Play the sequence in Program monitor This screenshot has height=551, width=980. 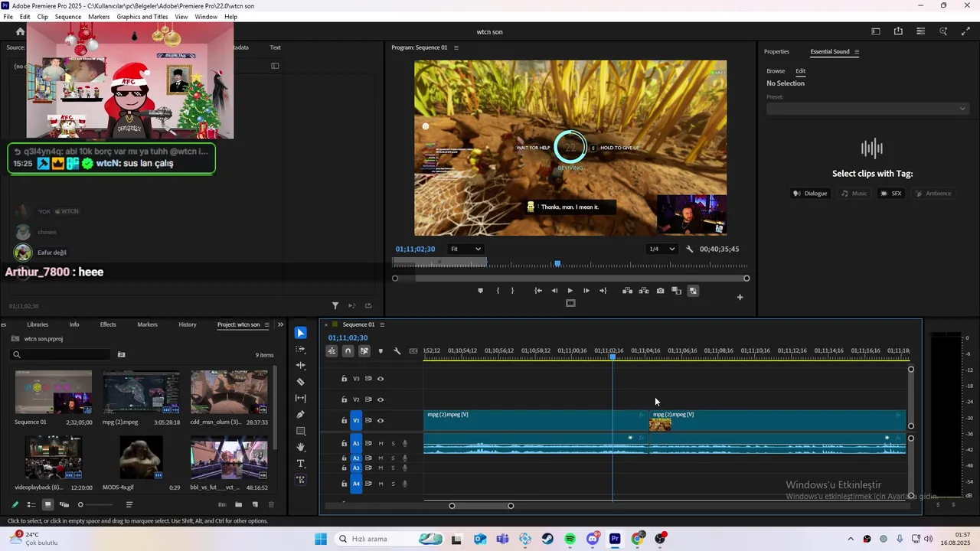pos(570,291)
